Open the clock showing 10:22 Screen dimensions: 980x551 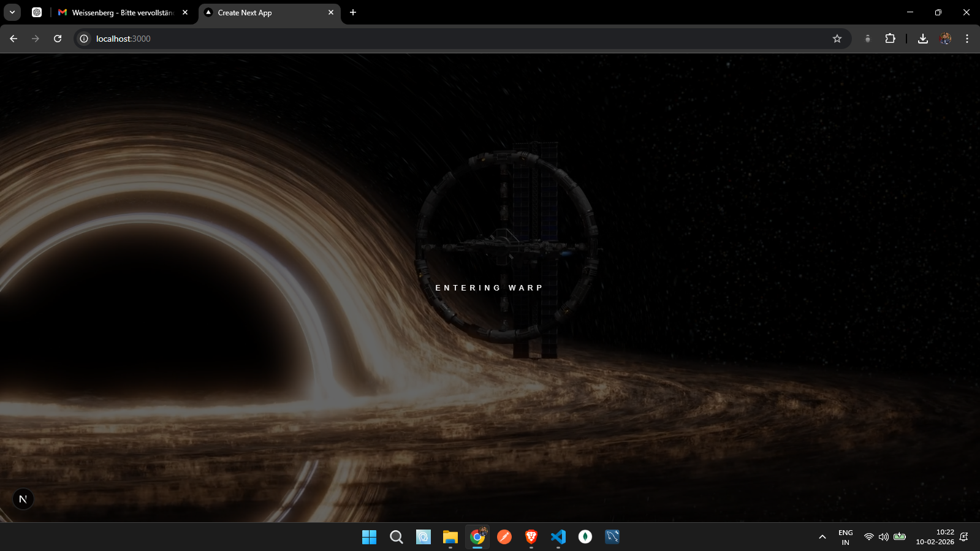tap(935, 537)
